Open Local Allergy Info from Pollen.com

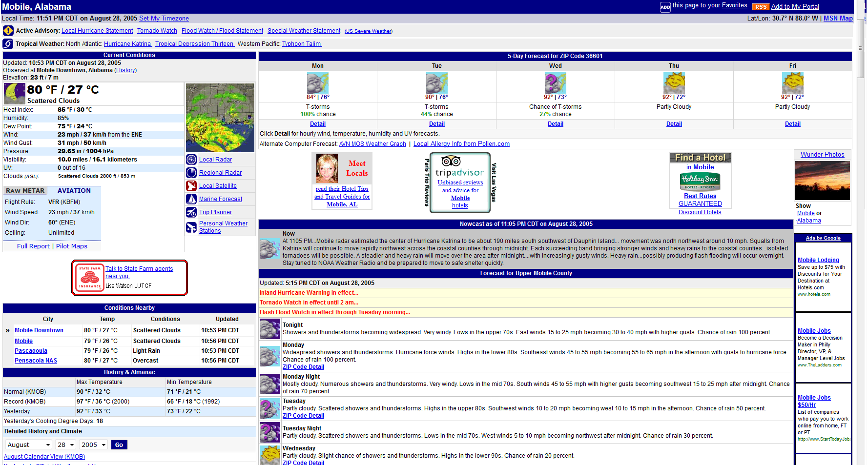pos(461,144)
